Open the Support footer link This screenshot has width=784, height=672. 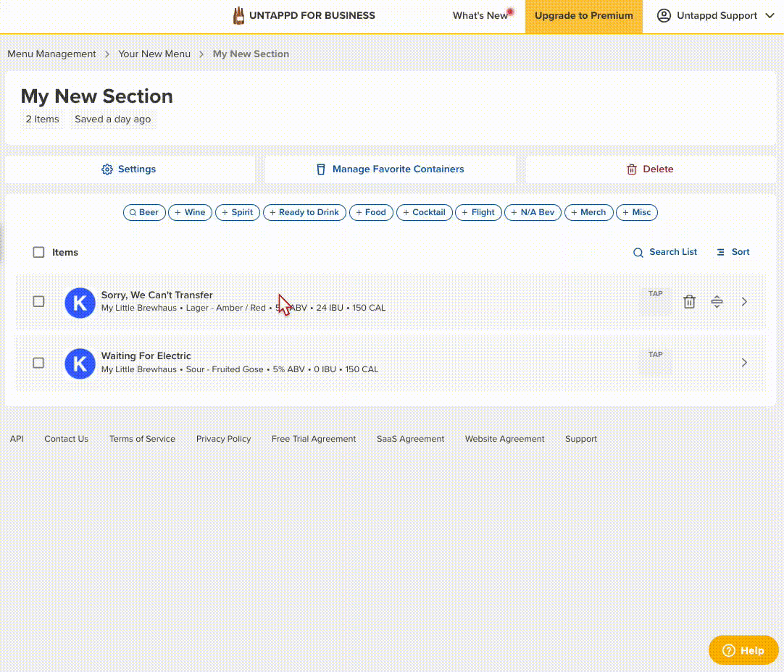click(x=581, y=439)
